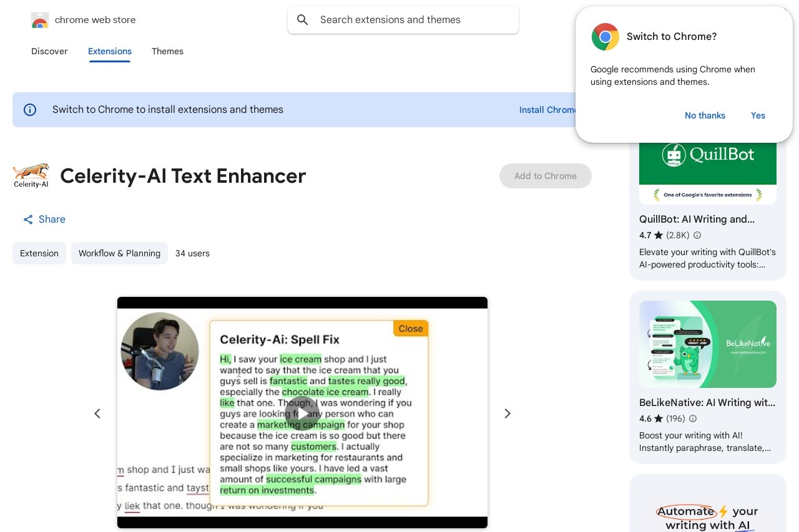Click the Chrome Web Store logo icon
Screen dimensions: 799x532
[39, 20]
